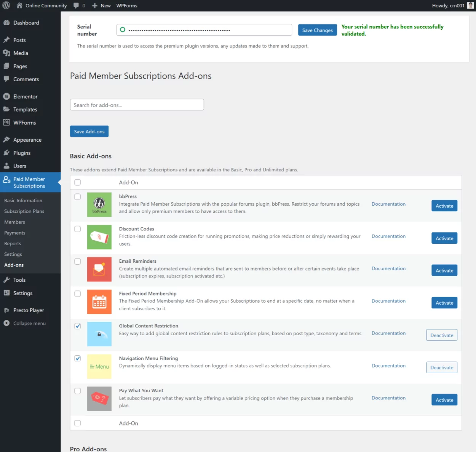
Task: Open Basic Information submenu item
Action: click(x=23, y=200)
